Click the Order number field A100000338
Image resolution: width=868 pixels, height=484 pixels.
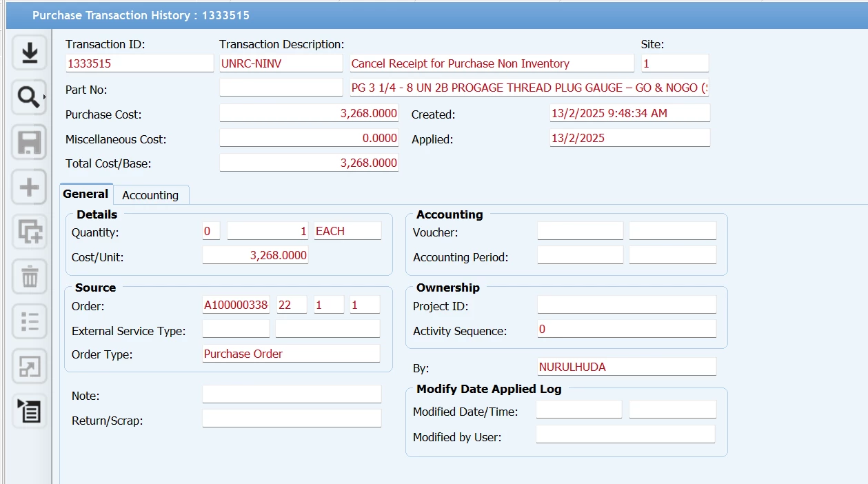click(236, 305)
